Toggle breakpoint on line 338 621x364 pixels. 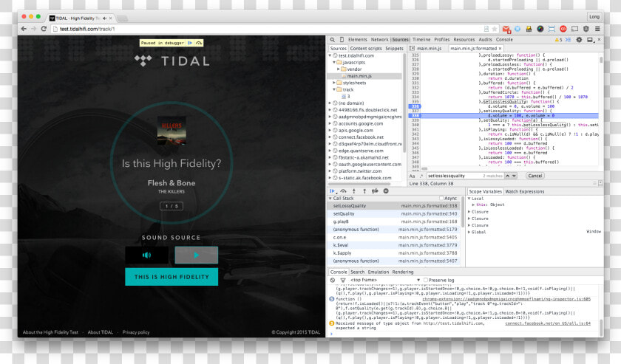pyautogui.click(x=414, y=115)
